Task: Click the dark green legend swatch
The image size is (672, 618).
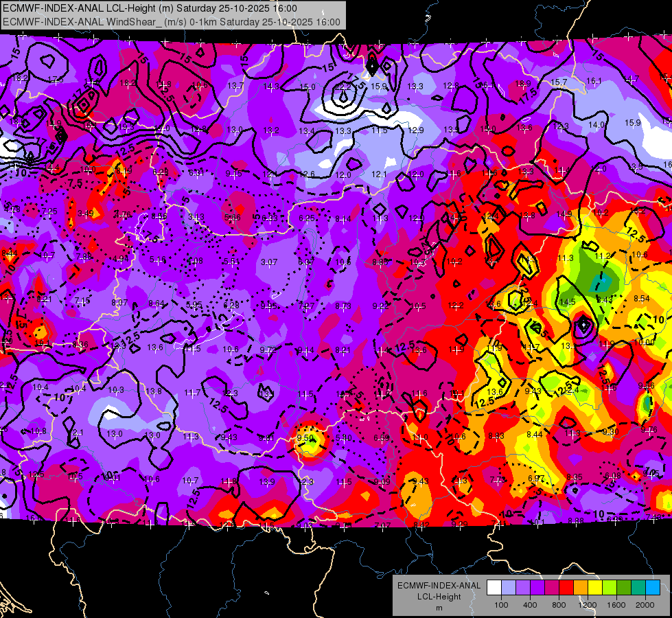Action: [623, 588]
